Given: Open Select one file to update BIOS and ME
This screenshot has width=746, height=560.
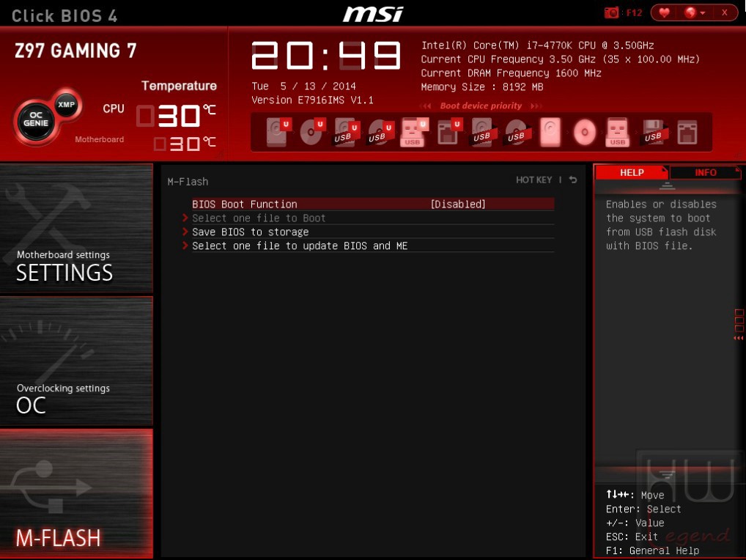Looking at the screenshot, I should (300, 246).
